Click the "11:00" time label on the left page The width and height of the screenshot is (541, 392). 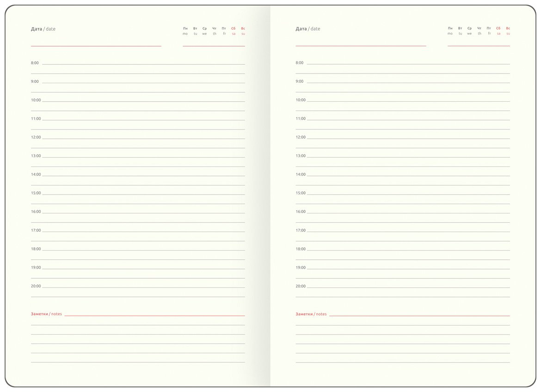pyautogui.click(x=36, y=119)
